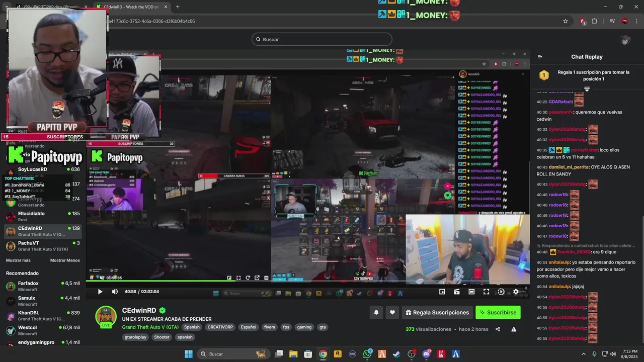Open Ellucidiablo channel in sidebar
Image resolution: width=644 pixels, height=362 pixels.
43,217
